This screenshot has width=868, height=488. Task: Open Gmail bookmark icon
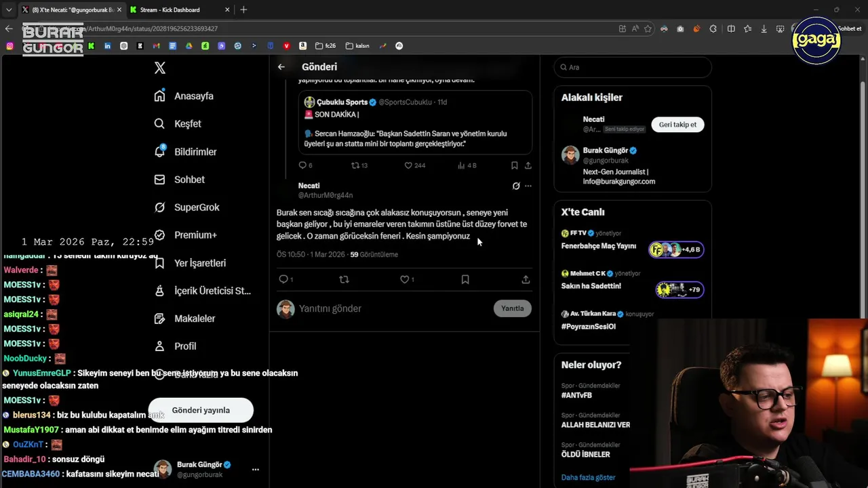pos(156,46)
